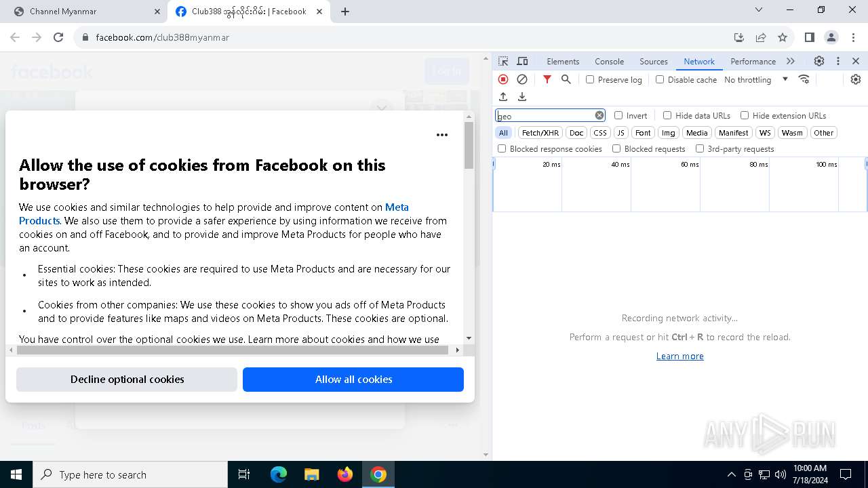Open DevTools settings gear
868x488 pixels.
[819, 61]
